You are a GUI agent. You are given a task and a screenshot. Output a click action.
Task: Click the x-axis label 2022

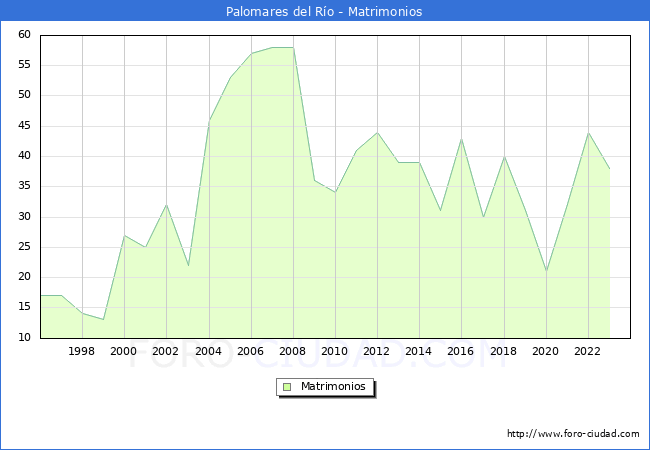point(587,351)
